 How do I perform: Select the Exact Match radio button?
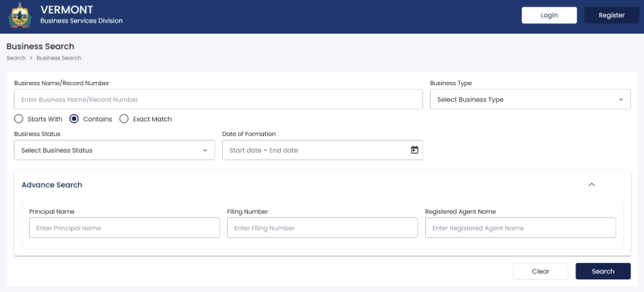124,119
